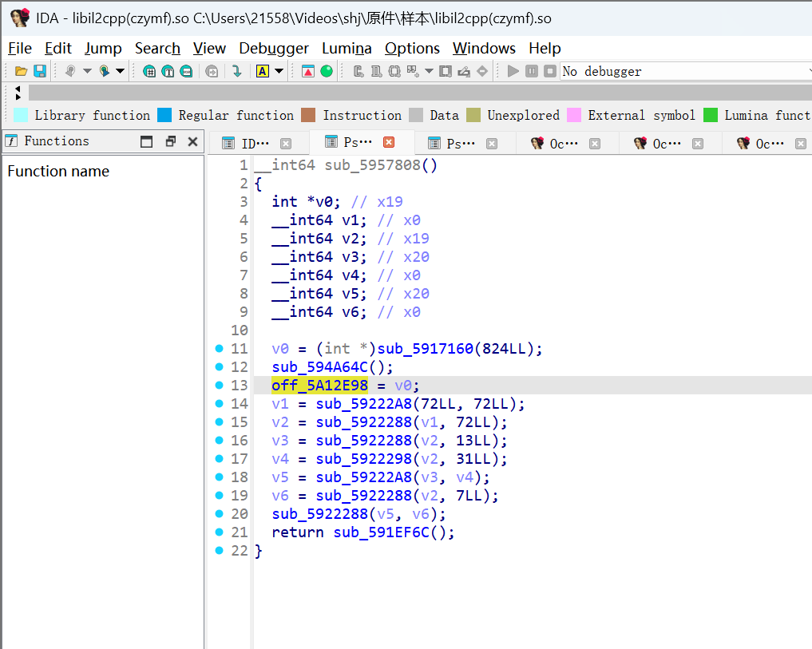Click the third round teal toolbar icon

[186, 71]
